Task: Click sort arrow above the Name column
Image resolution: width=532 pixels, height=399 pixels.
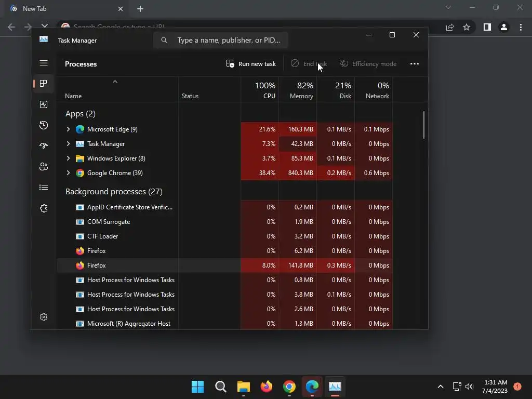Action: click(x=115, y=82)
